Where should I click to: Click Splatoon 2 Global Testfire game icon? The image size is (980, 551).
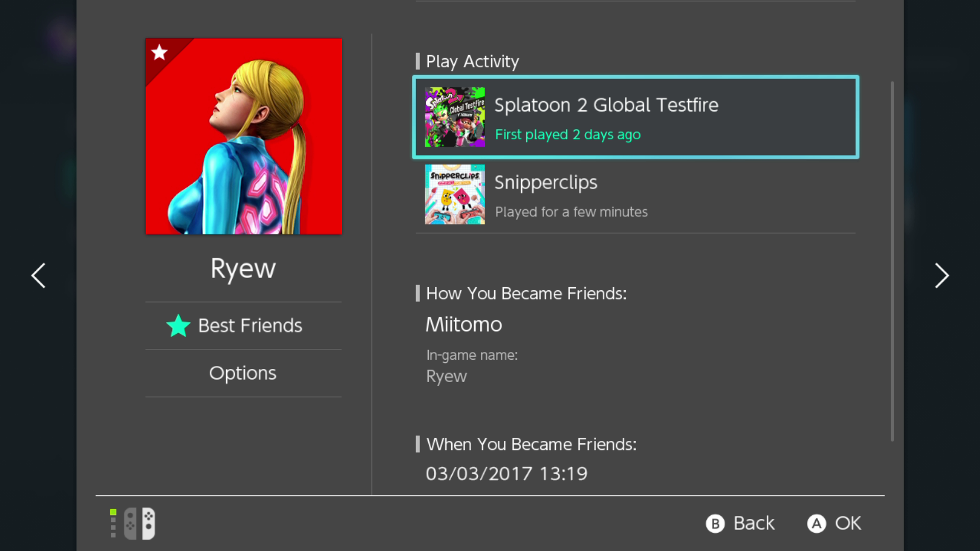454,117
